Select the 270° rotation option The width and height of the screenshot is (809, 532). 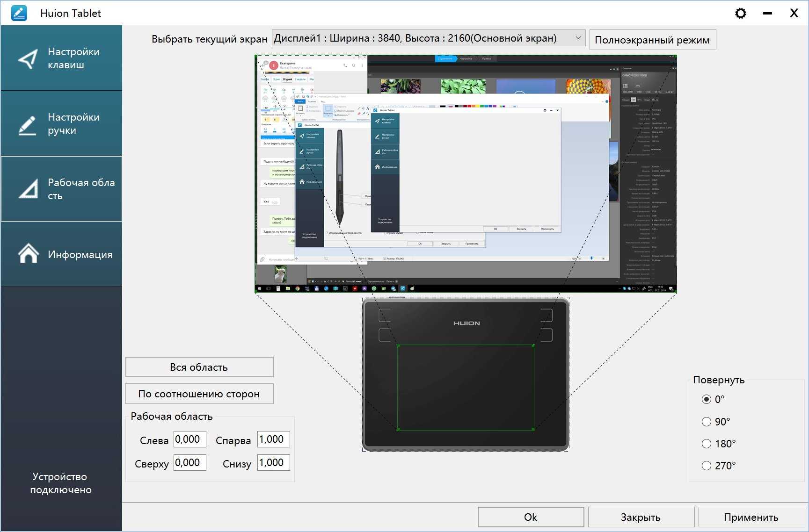tap(707, 466)
